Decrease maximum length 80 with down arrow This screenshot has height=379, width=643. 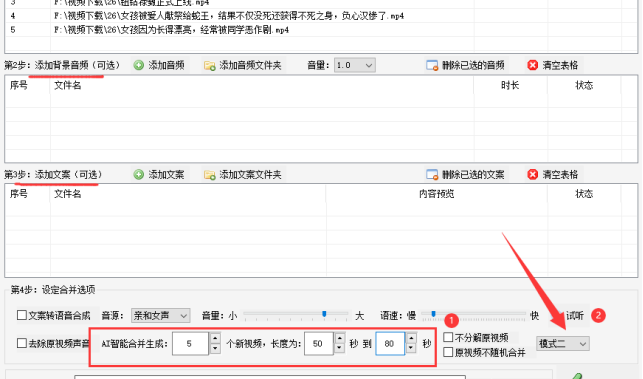point(411,349)
